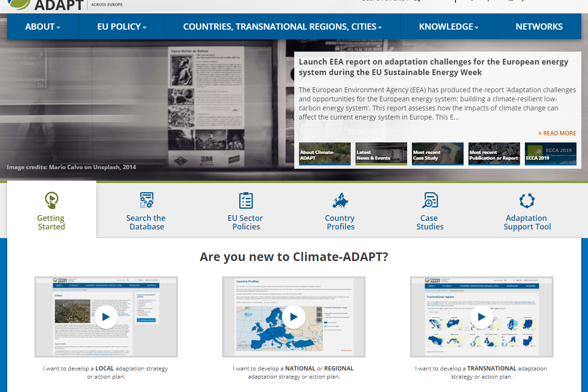Click the NATIONAL or REGIONAL strategy caption

pos(294,372)
